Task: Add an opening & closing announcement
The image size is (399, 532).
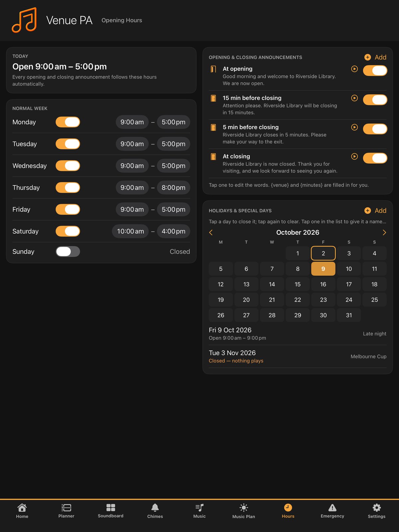Action: click(375, 57)
